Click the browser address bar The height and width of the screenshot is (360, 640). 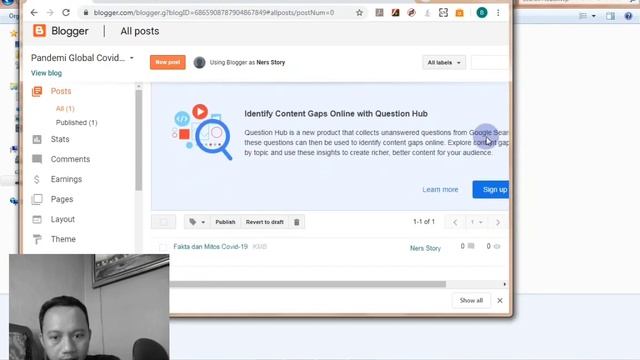(x=214, y=13)
